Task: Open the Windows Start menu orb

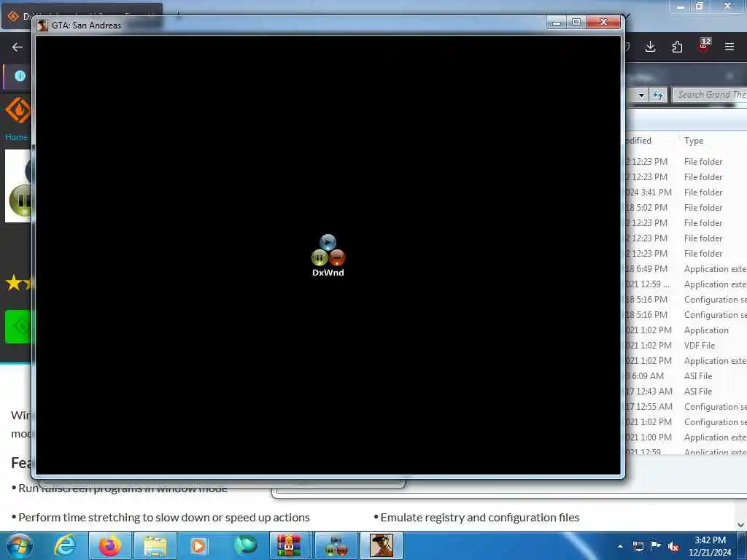Action: click(20, 545)
